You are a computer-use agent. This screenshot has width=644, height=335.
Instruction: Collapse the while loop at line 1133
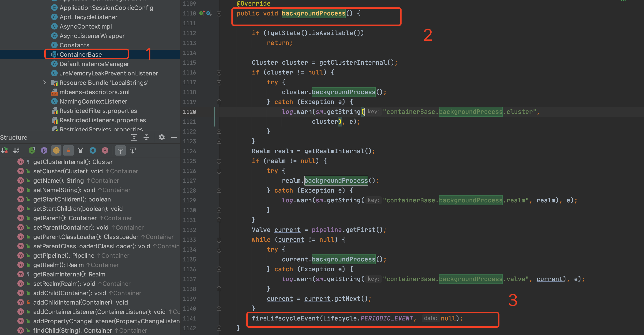(219, 240)
